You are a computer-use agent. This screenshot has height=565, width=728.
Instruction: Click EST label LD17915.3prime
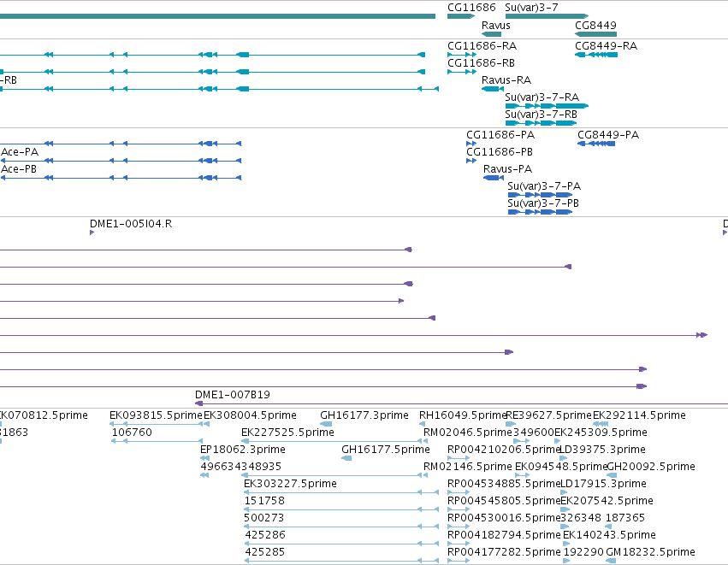[x=603, y=484]
